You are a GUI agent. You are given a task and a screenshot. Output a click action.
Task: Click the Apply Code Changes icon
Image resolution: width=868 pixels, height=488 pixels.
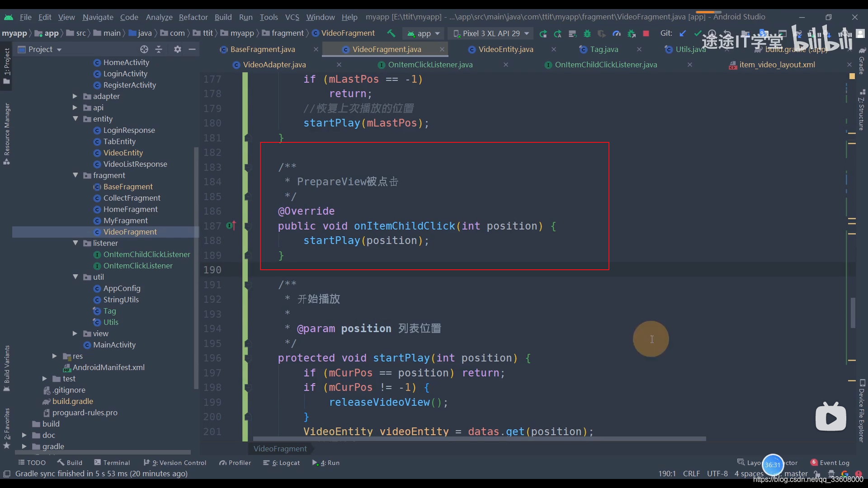(572, 33)
